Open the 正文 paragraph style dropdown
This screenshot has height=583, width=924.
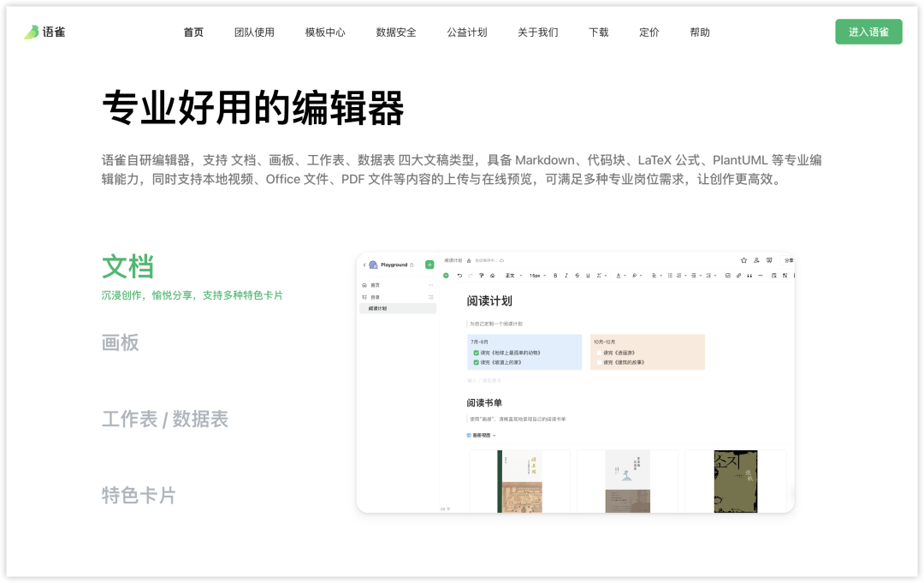(513, 276)
